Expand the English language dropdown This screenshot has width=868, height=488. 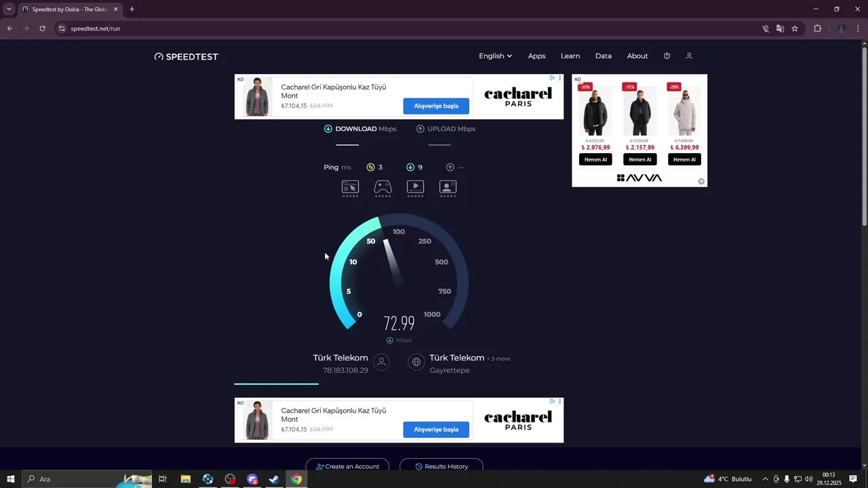(496, 56)
